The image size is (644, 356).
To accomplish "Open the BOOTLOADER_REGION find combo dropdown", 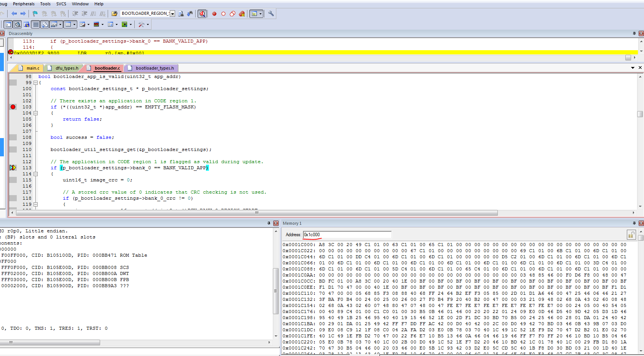I will [172, 14].
